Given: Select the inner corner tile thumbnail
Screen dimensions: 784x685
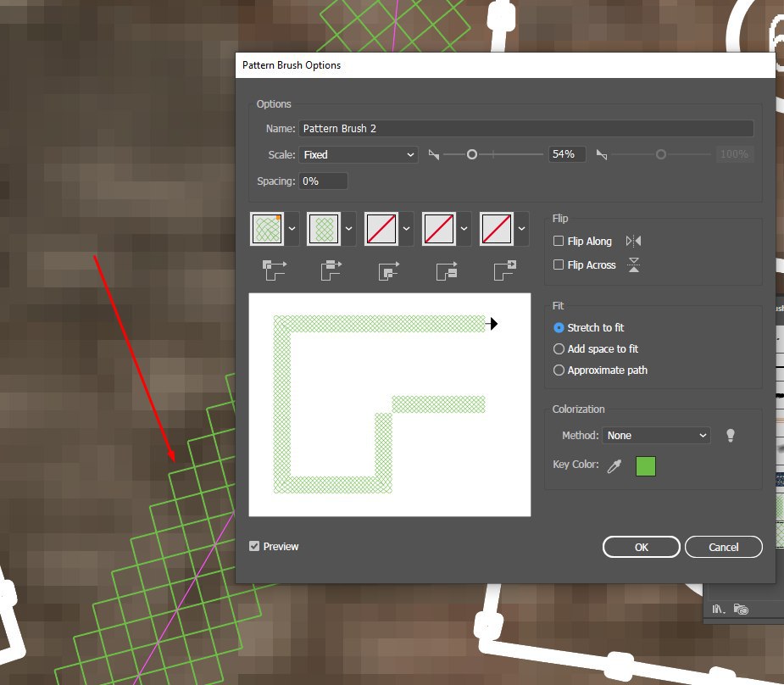Looking at the screenshot, I should (381, 229).
